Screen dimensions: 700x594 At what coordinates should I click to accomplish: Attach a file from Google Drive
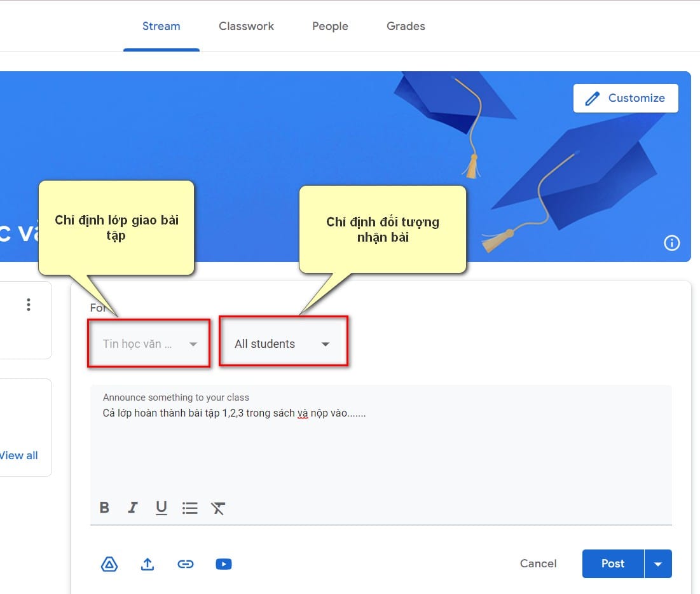click(x=110, y=564)
